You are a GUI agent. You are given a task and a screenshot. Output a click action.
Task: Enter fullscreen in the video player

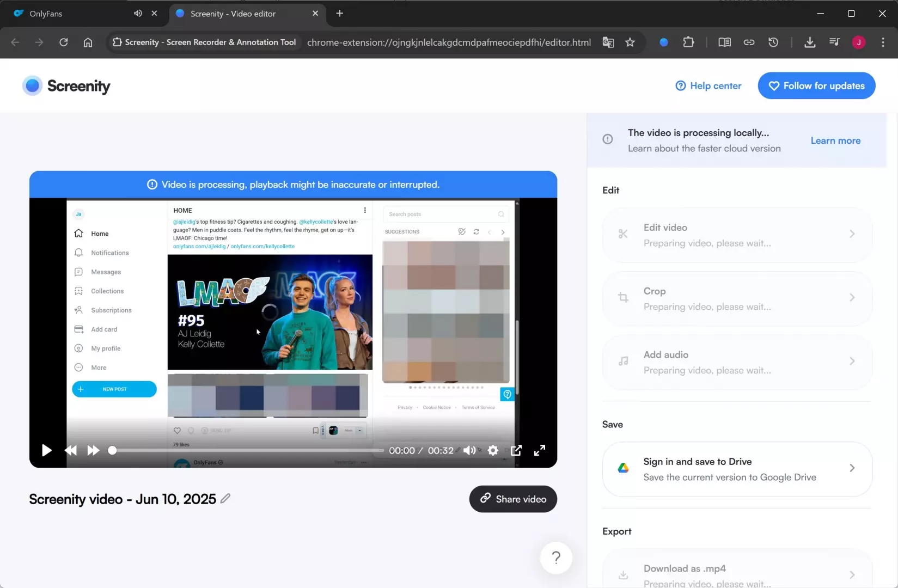coord(540,450)
